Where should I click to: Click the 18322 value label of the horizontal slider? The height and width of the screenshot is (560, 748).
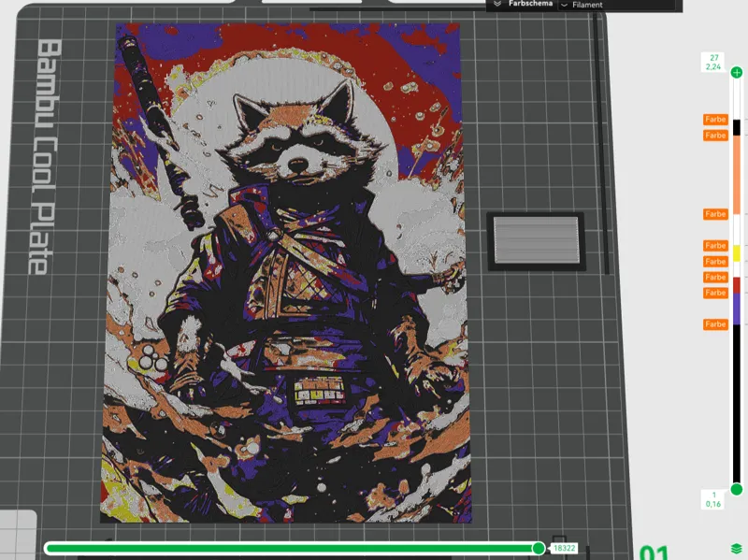click(x=564, y=548)
